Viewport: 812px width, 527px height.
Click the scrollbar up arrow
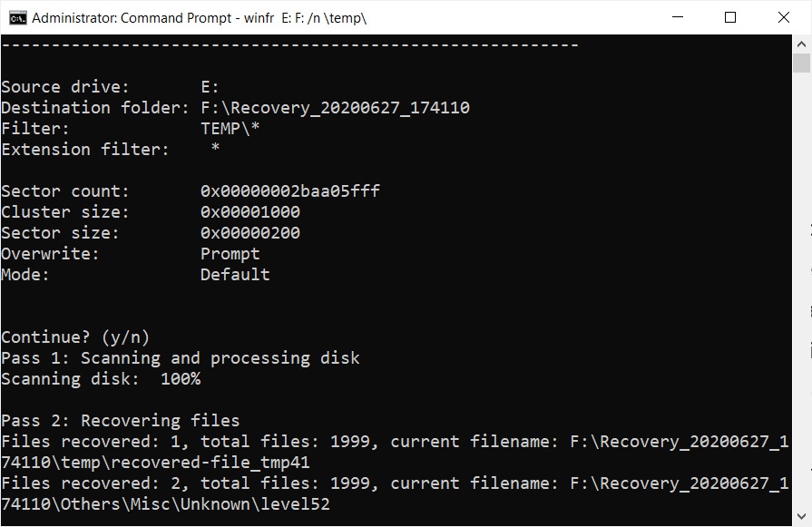point(801,44)
